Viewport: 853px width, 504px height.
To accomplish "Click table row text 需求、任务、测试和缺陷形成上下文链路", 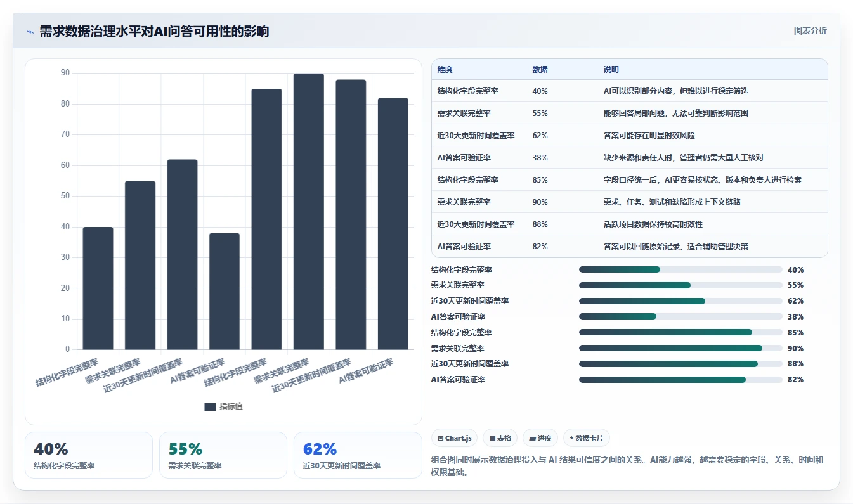I will [x=672, y=202].
